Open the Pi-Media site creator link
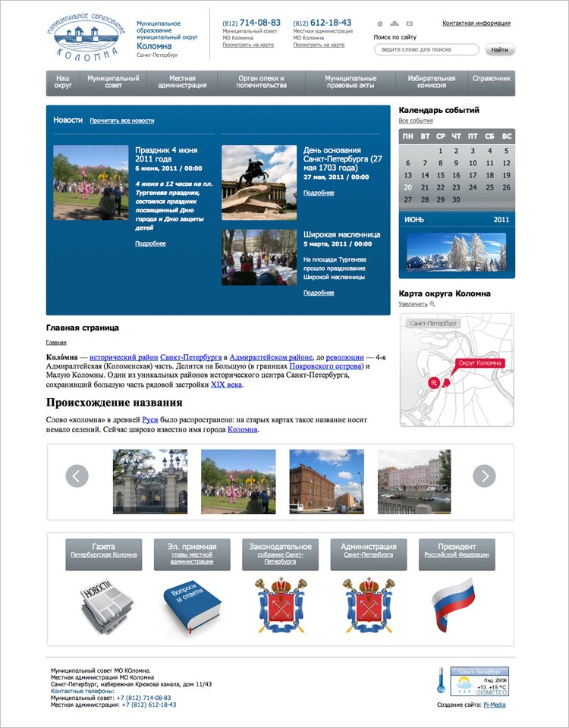 (494, 704)
